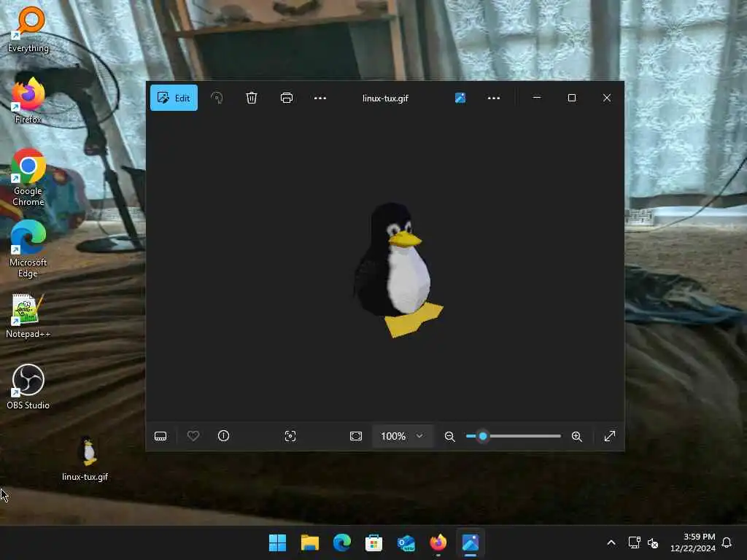Click the penguin image in the viewer
The height and width of the screenshot is (560, 747).
(398, 270)
